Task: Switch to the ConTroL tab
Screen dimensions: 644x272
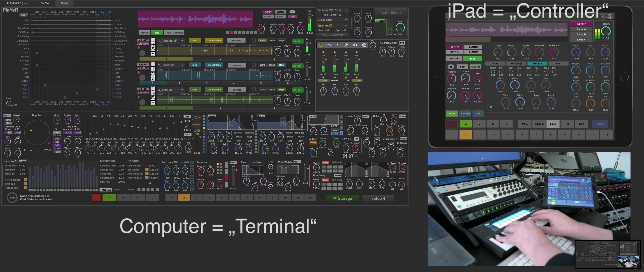Action: [x=45, y=3]
